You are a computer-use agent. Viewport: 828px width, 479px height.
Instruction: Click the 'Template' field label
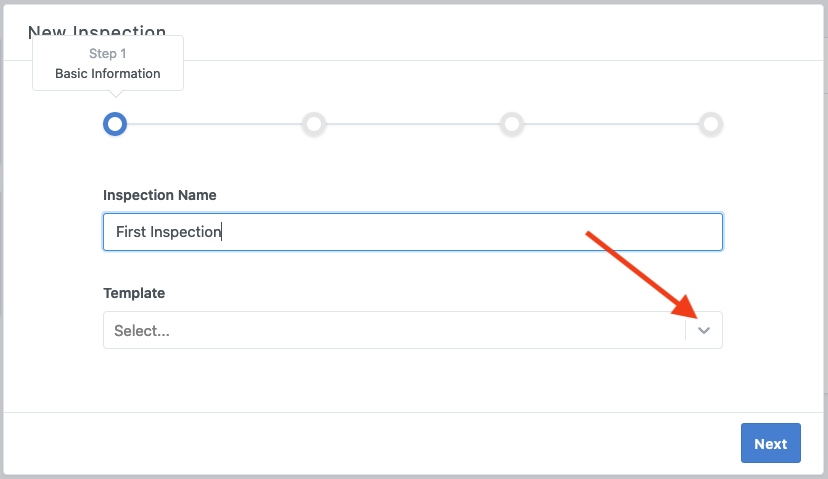134,293
